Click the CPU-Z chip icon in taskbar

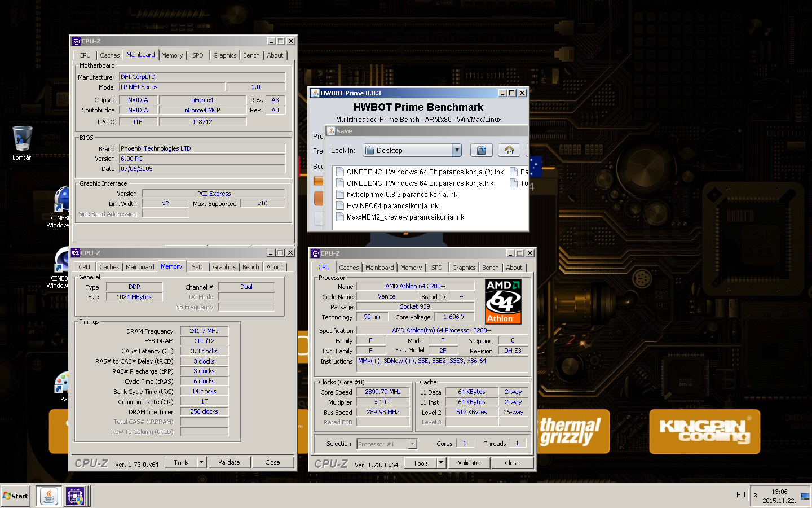[75, 496]
